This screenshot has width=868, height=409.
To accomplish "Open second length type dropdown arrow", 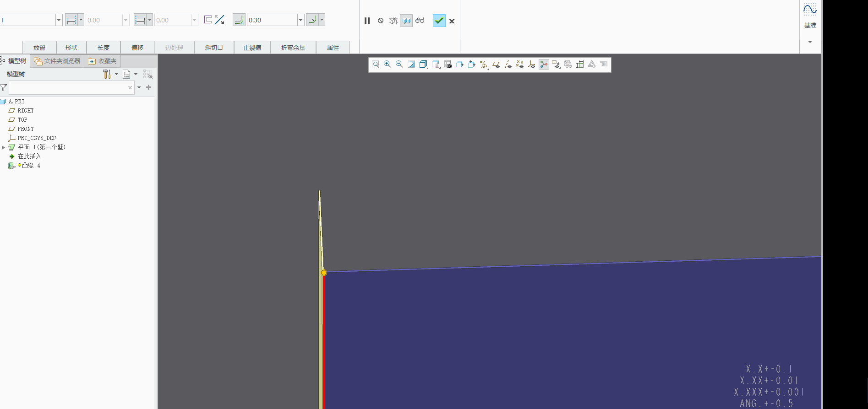I will (150, 20).
